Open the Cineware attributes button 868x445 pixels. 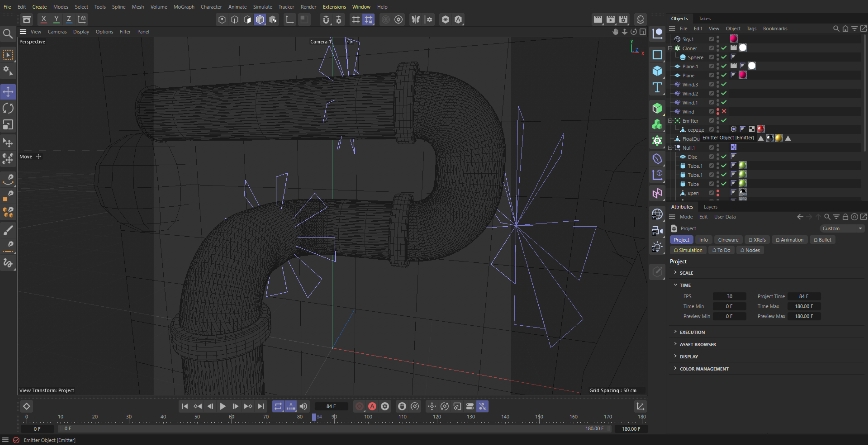(x=728, y=240)
